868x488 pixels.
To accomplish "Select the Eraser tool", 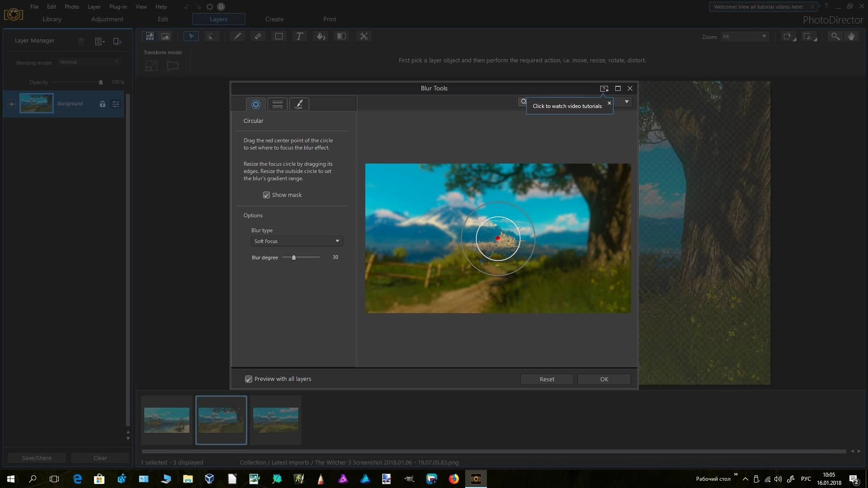I will click(x=258, y=36).
